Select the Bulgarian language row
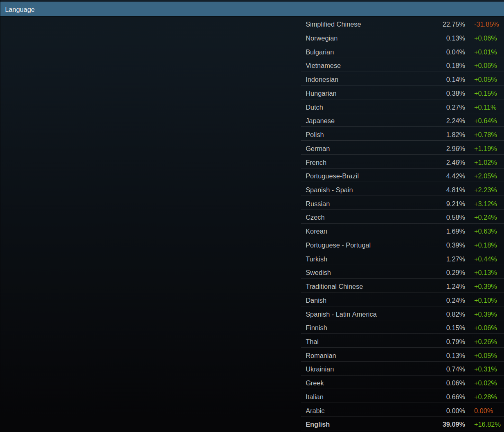Image resolution: width=504 pixels, height=432 pixels. [x=403, y=52]
